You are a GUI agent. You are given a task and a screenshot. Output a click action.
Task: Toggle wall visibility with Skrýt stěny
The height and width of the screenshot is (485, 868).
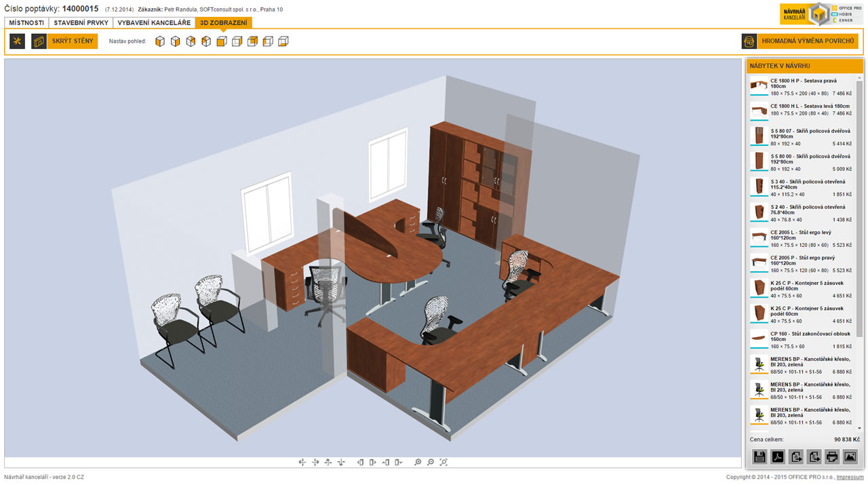(x=64, y=41)
